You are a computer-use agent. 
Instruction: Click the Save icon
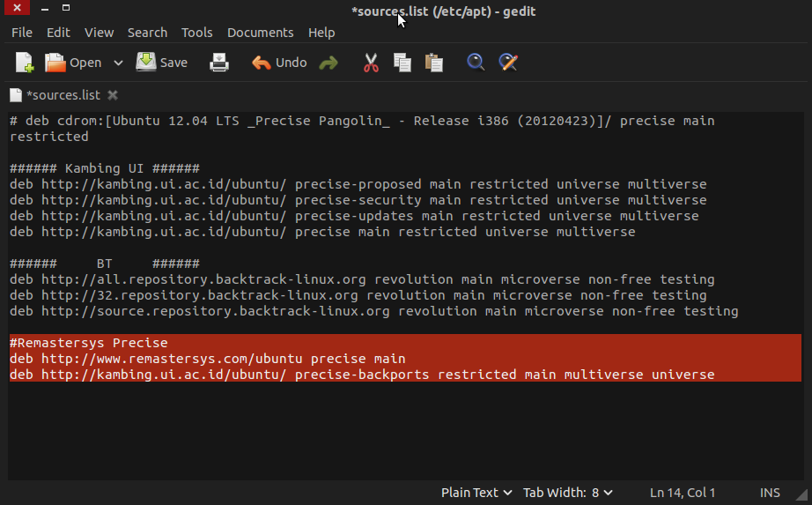click(x=146, y=63)
